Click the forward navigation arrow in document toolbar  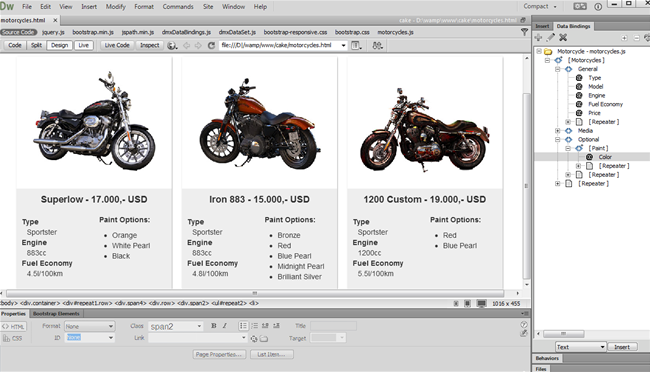198,46
